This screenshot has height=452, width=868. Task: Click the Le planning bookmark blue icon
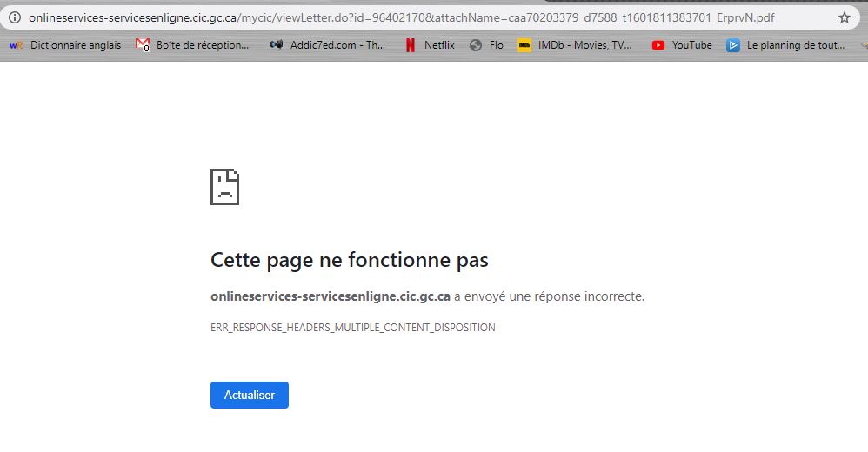(x=733, y=45)
